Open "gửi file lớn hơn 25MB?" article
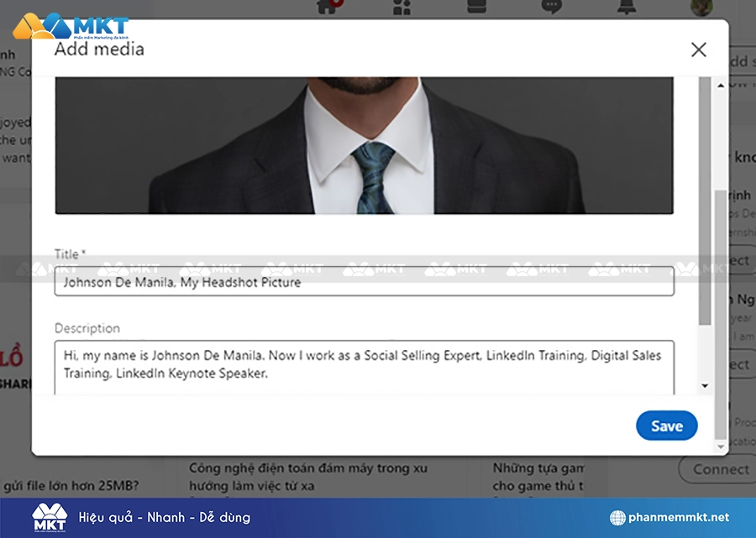This screenshot has width=756, height=538. [x=71, y=485]
